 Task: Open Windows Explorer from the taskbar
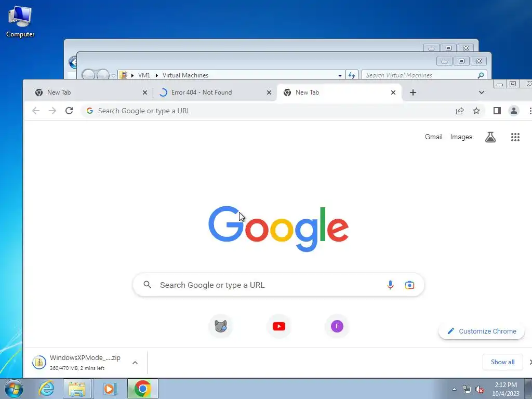[x=77, y=389]
